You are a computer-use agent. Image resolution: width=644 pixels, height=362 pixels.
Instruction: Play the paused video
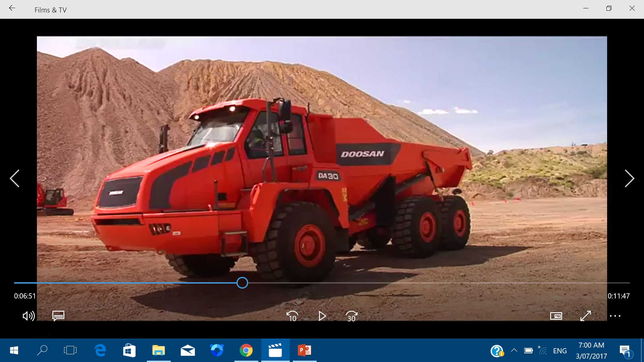[x=322, y=316]
